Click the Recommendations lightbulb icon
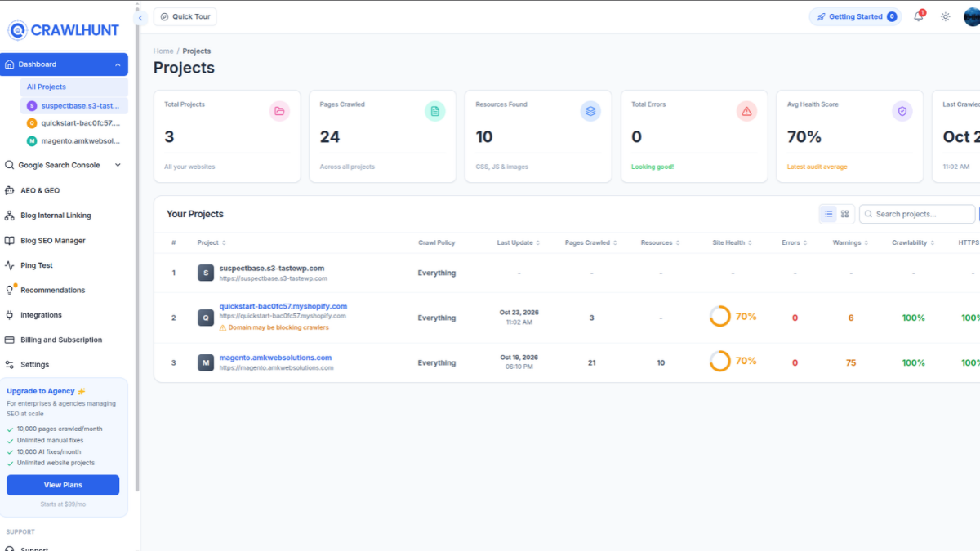The height and width of the screenshot is (551, 980). click(x=10, y=290)
